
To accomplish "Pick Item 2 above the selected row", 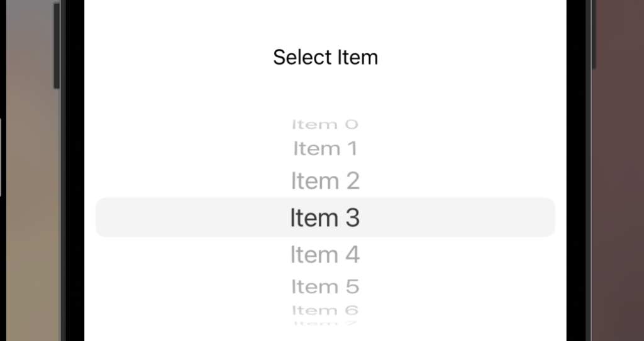I will [325, 181].
